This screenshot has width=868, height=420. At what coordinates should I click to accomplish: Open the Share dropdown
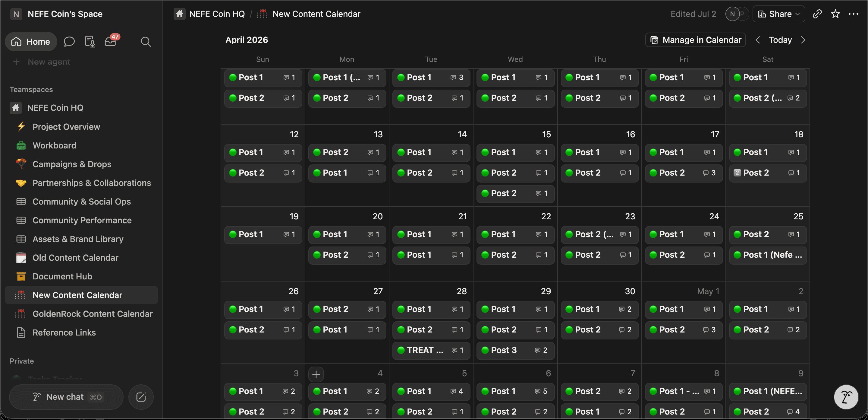coord(779,14)
